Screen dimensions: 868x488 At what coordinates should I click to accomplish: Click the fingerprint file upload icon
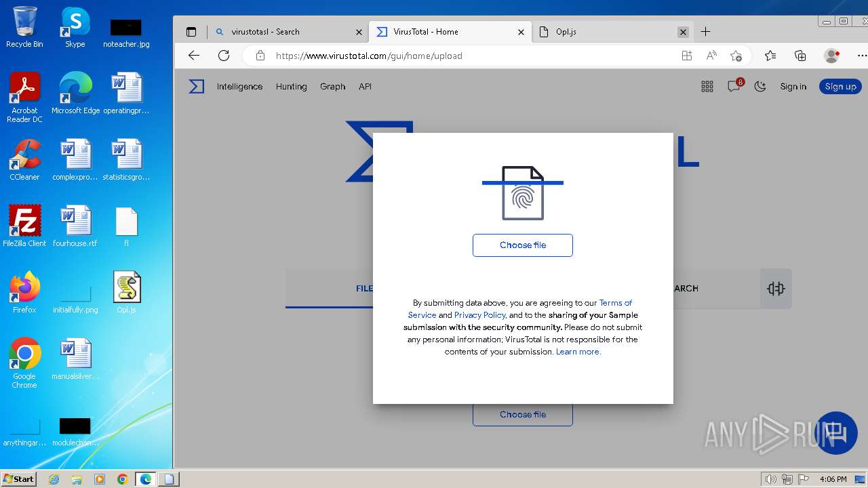[x=523, y=193]
